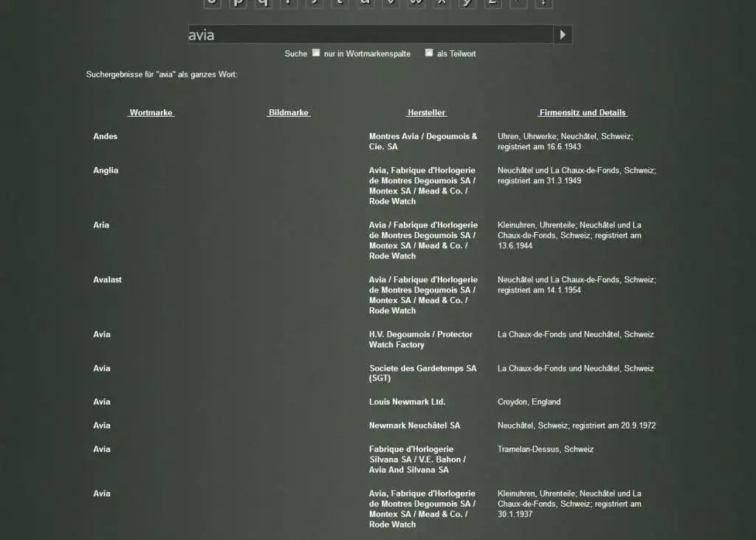Click the Avalast row manufacturer text

pos(423,295)
